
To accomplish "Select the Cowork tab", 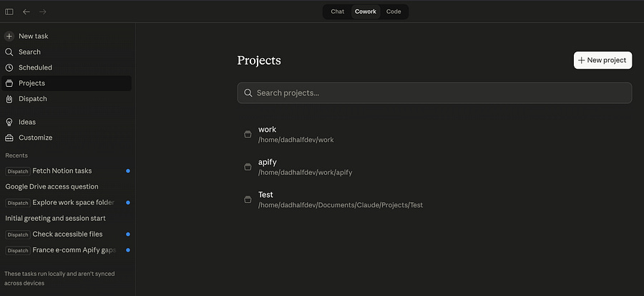I will (x=365, y=11).
